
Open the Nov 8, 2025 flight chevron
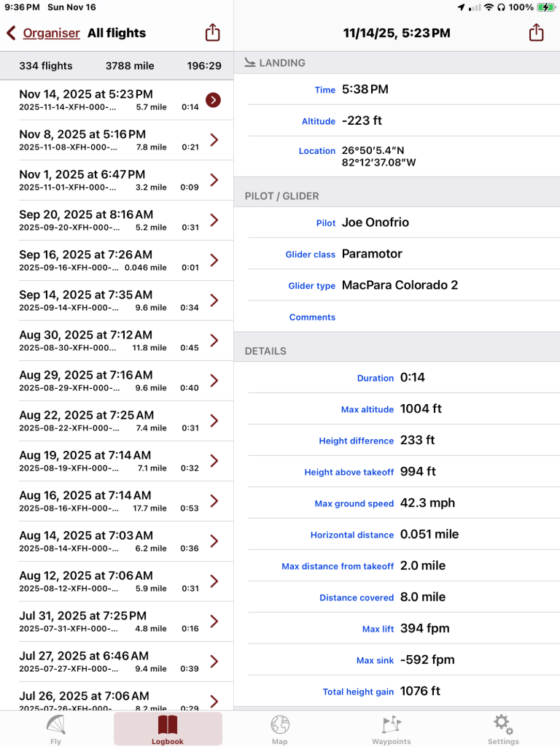click(x=214, y=140)
